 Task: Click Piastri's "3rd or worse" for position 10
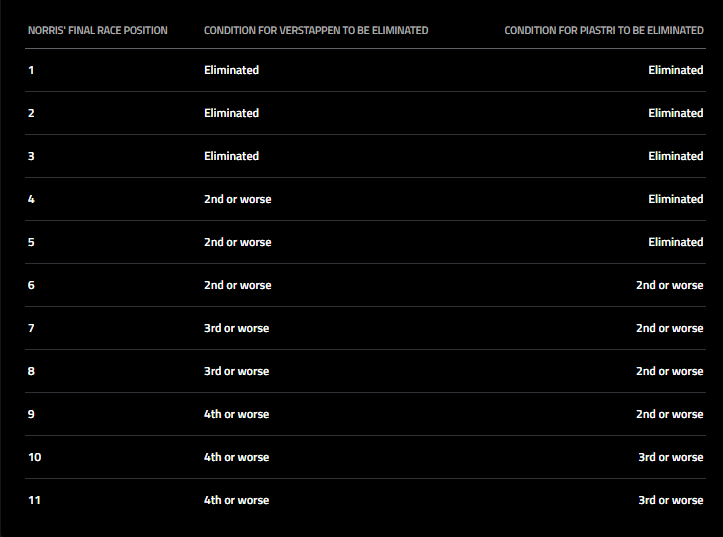[670, 457]
